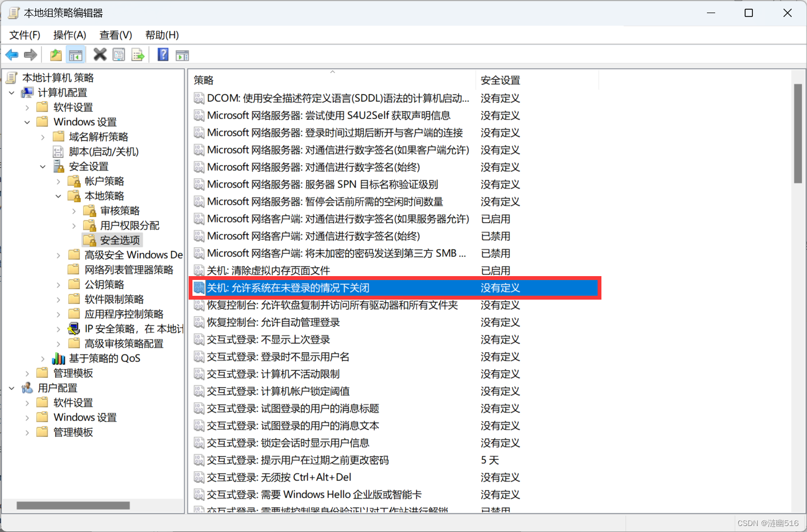The width and height of the screenshot is (807, 532).
Task: Click the 审核策略 folder icon
Action: click(89, 211)
